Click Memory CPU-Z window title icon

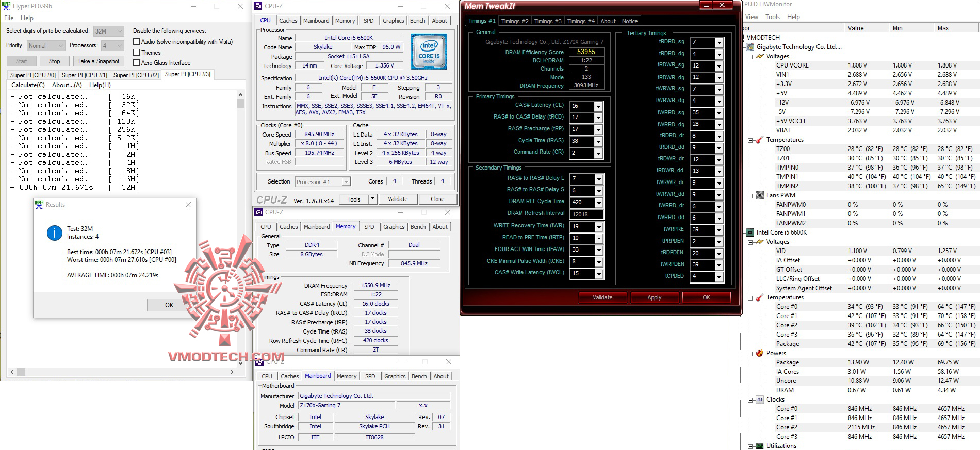(258, 212)
